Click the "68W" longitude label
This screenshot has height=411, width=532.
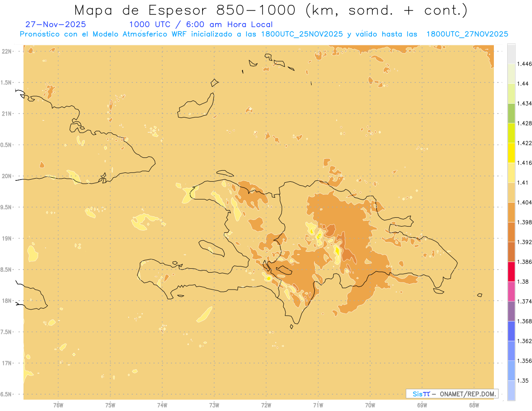click(x=474, y=405)
